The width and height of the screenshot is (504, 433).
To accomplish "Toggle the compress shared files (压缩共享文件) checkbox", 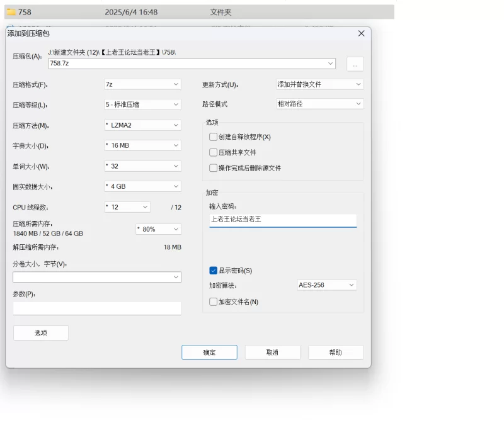I will tap(214, 152).
